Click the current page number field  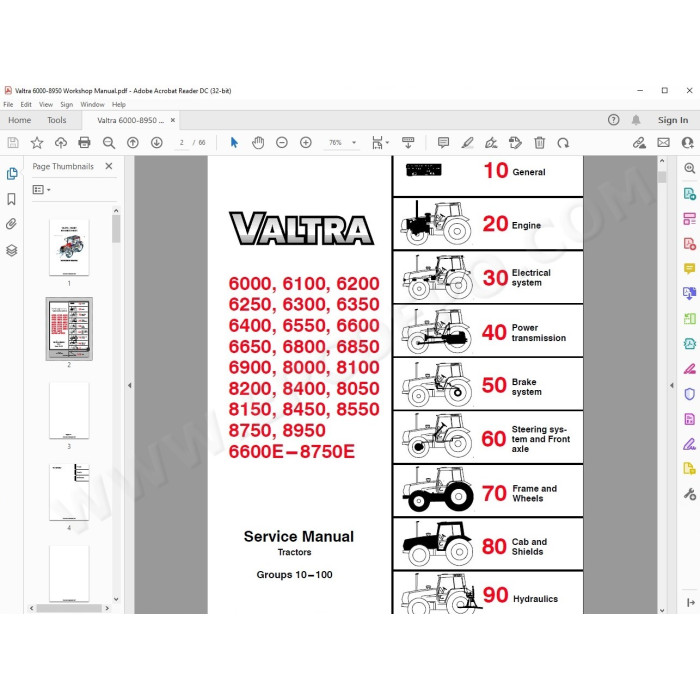pos(182,143)
